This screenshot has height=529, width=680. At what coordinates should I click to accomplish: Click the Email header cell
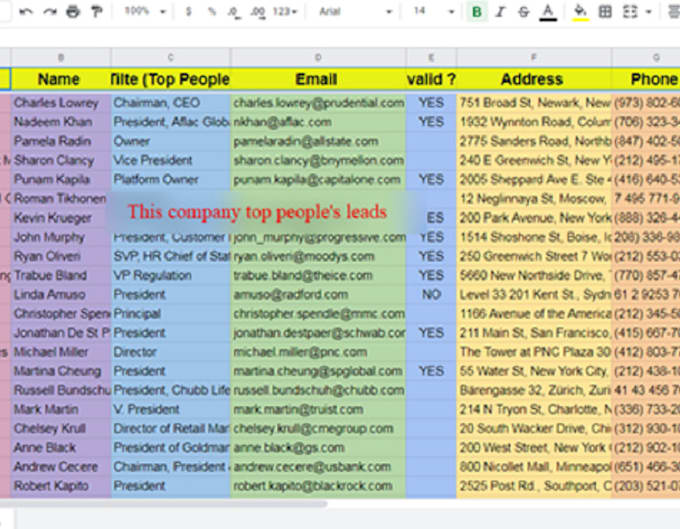point(318,79)
